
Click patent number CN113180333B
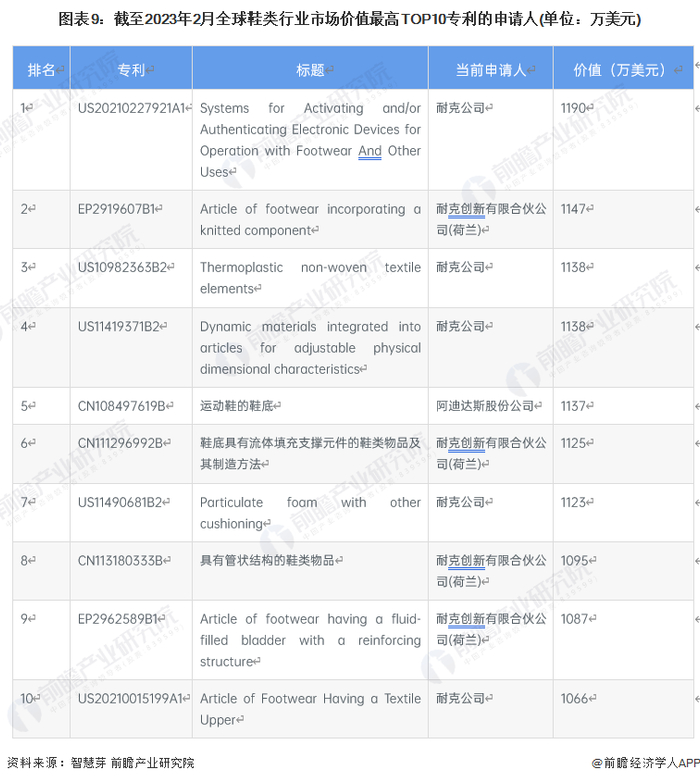(120, 561)
